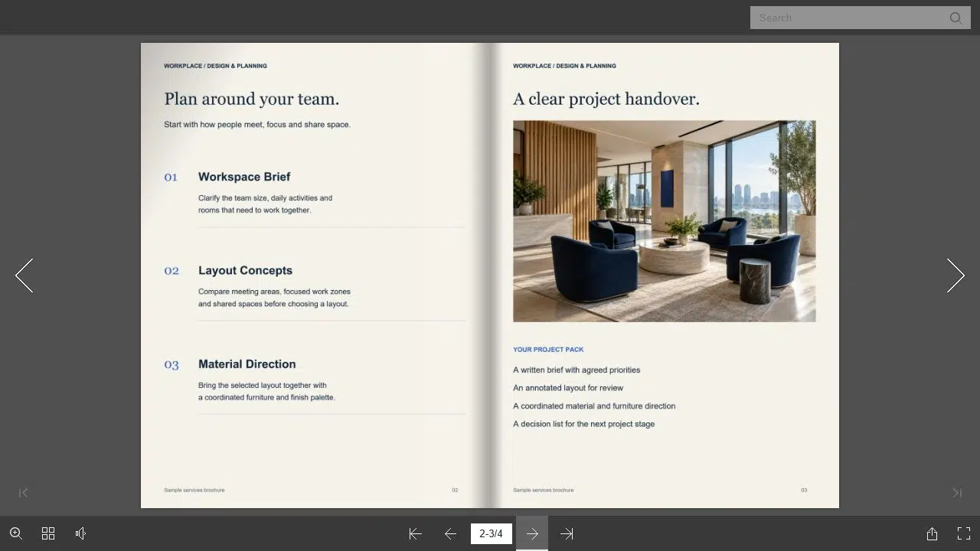This screenshot has height=551, width=980.
Task: Go to next page in bottom toolbar
Action: point(532,534)
